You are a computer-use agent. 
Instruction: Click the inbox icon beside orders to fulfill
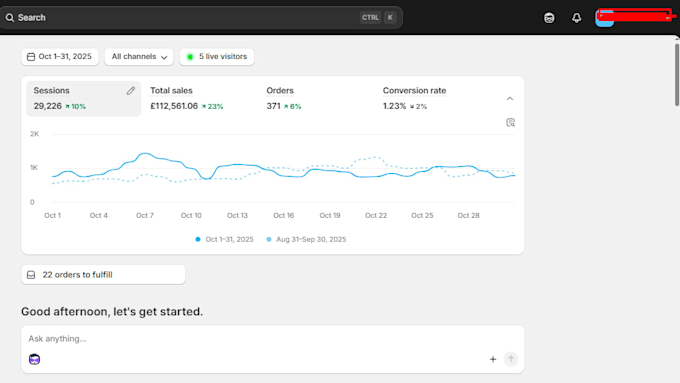point(31,275)
